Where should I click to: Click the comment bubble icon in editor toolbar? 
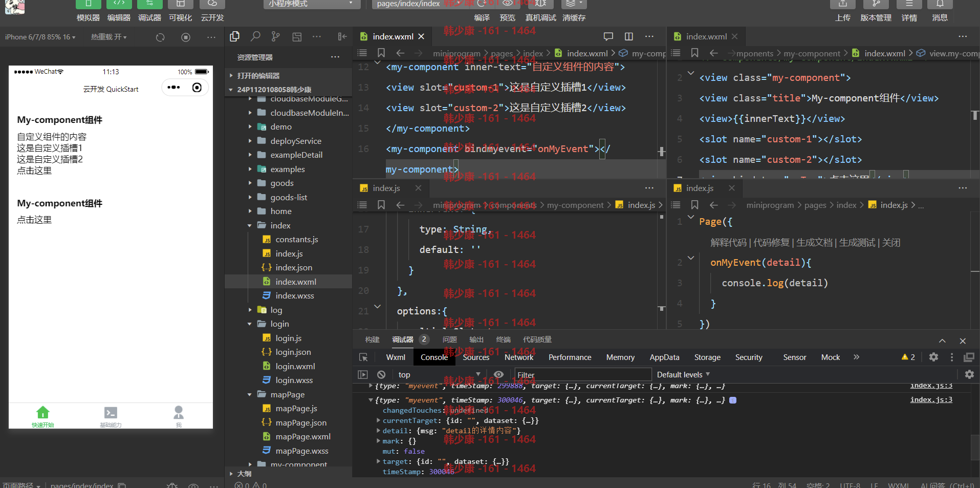click(608, 36)
